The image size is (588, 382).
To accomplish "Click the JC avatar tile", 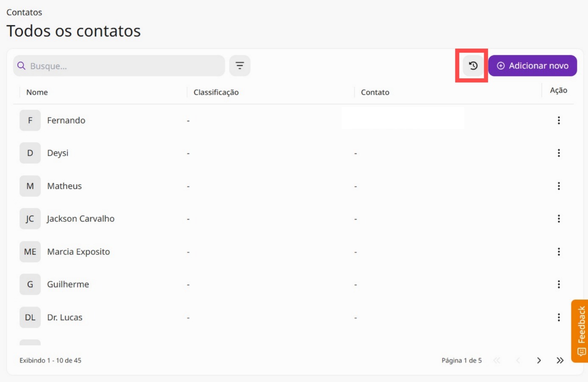I will tap(30, 219).
